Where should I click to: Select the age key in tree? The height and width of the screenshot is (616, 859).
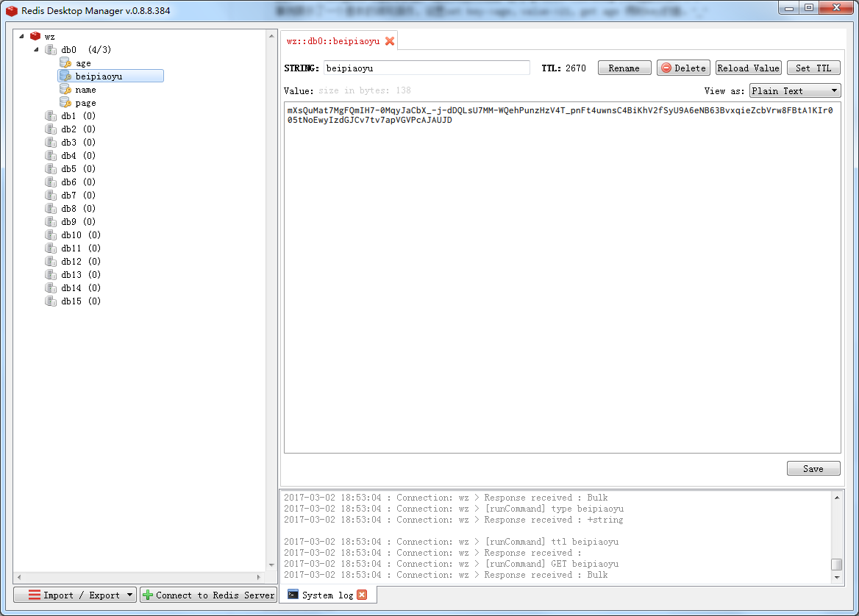(x=83, y=63)
